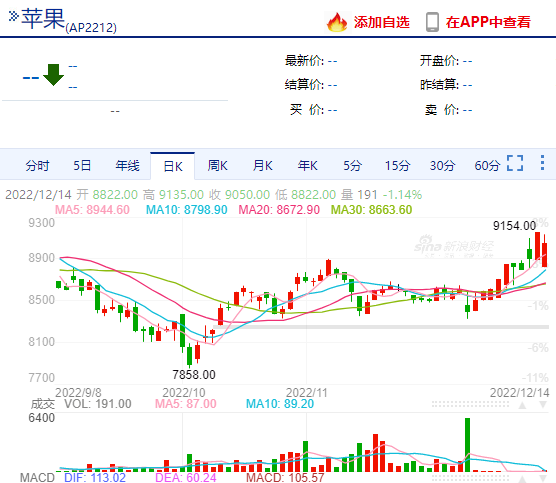Select the 日K tab

(173, 166)
